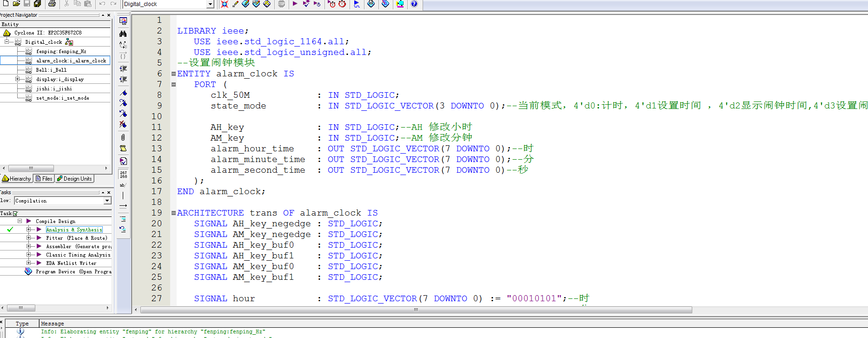This screenshot has width=868, height=338.
Task: Click the yellow scroll template icon
Action: 123,149
